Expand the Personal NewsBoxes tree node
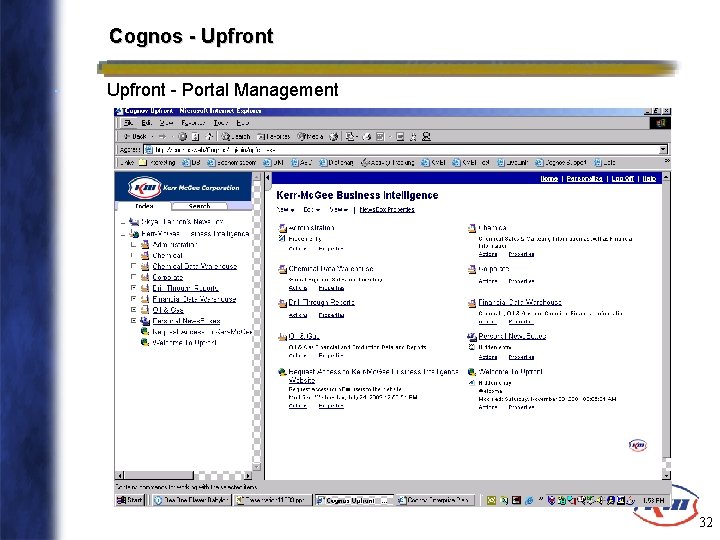The height and width of the screenshot is (540, 720). pos(133,321)
